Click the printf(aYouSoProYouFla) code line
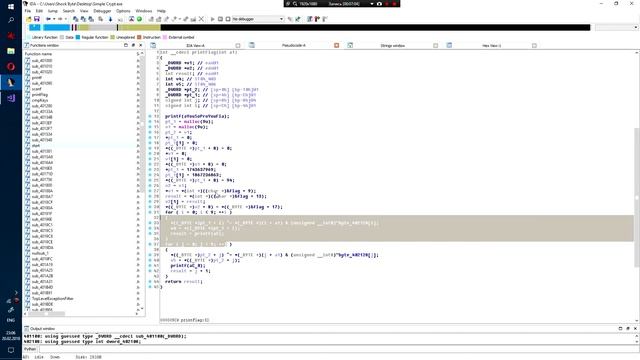640x360 pixels. tap(197, 116)
